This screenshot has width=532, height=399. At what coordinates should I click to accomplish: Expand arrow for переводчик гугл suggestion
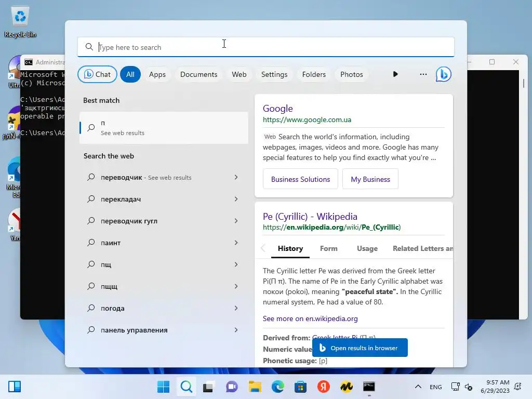pos(236,221)
